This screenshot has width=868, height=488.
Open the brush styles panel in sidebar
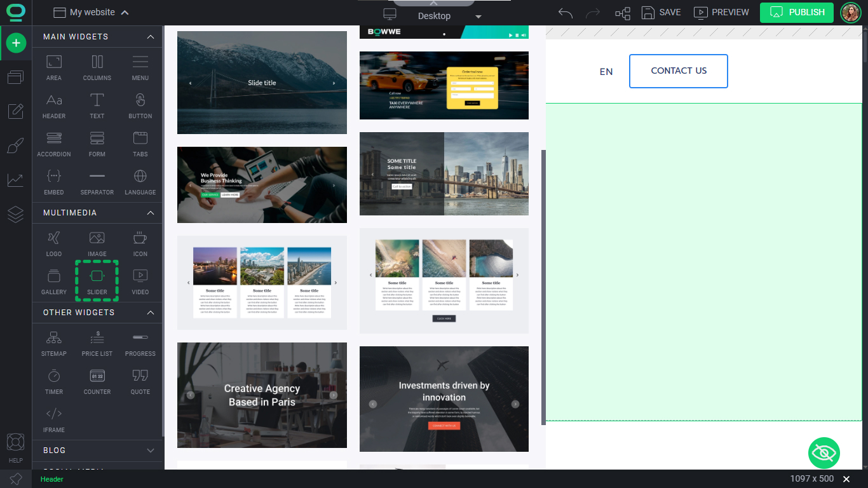click(x=16, y=146)
